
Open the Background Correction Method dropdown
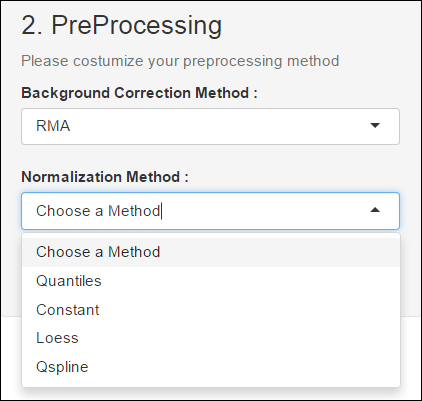coord(210,126)
